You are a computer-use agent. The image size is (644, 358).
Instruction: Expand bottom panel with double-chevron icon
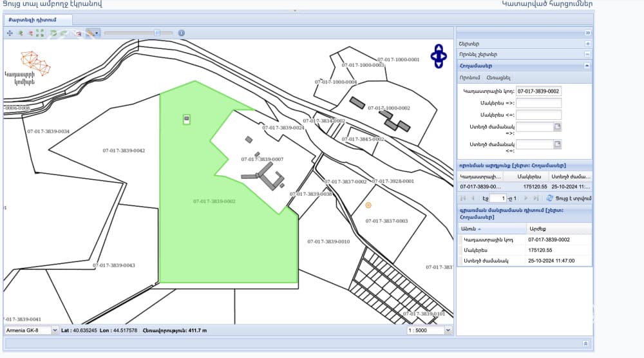585,344
